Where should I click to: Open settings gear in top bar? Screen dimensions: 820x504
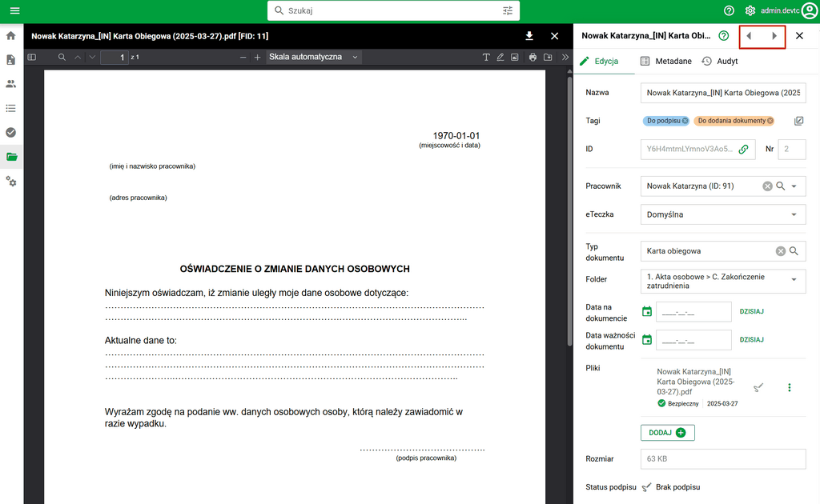[x=750, y=10]
